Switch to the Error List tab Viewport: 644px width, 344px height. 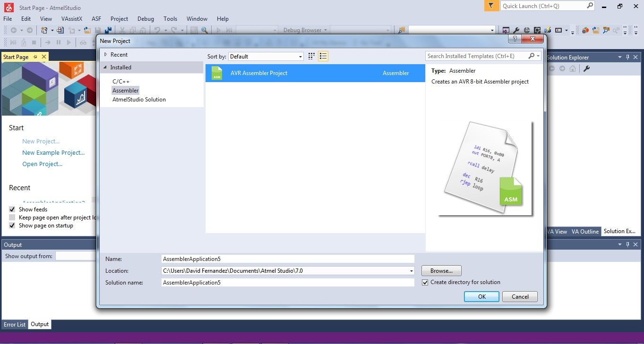click(14, 324)
